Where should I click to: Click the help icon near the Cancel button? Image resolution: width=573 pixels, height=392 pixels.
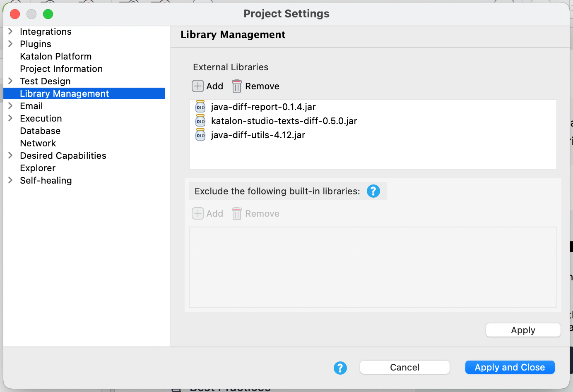pos(340,368)
